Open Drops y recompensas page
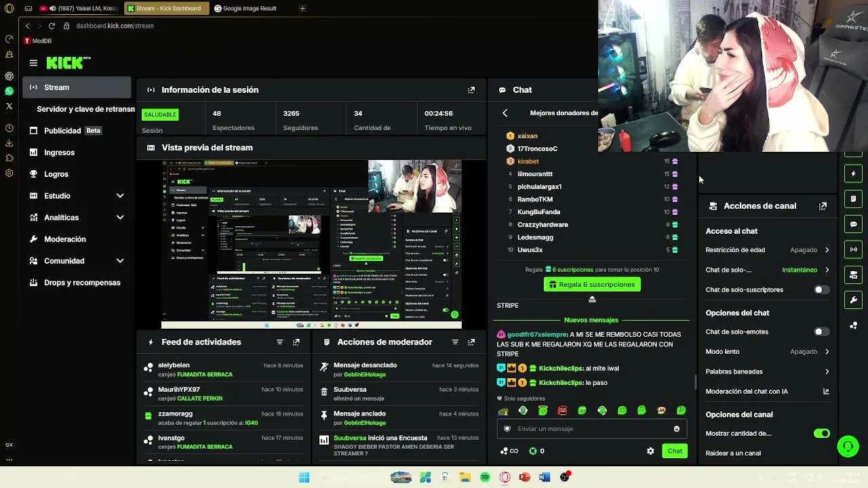This screenshot has height=488, width=868. click(77, 283)
